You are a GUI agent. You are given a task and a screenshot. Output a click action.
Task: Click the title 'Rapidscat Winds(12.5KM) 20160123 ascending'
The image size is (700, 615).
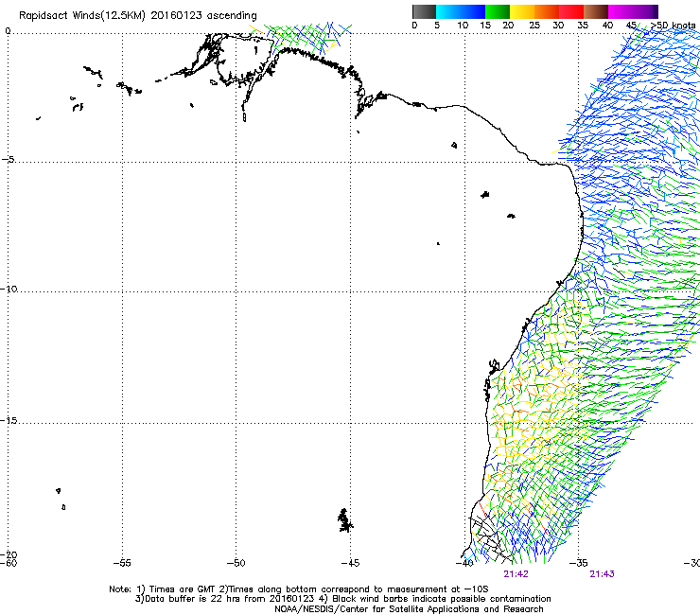(138, 16)
